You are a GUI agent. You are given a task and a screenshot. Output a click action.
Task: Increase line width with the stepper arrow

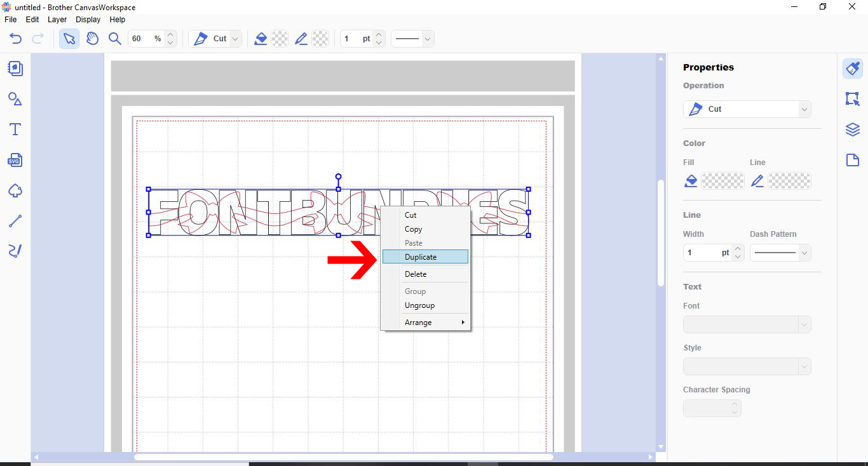(737, 248)
